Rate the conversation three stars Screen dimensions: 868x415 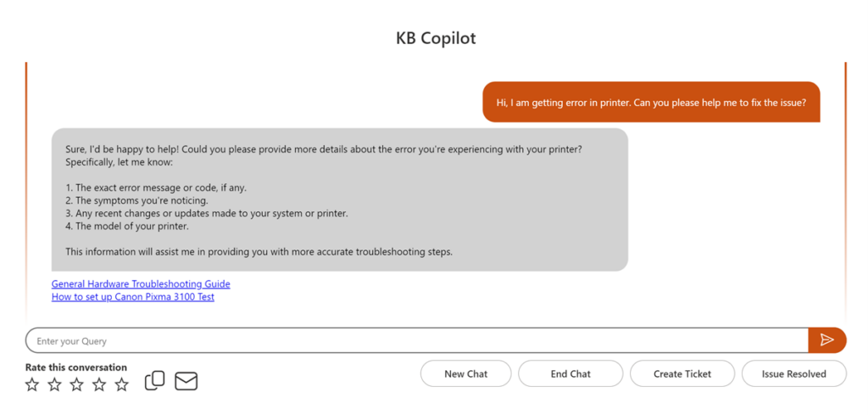(x=76, y=384)
